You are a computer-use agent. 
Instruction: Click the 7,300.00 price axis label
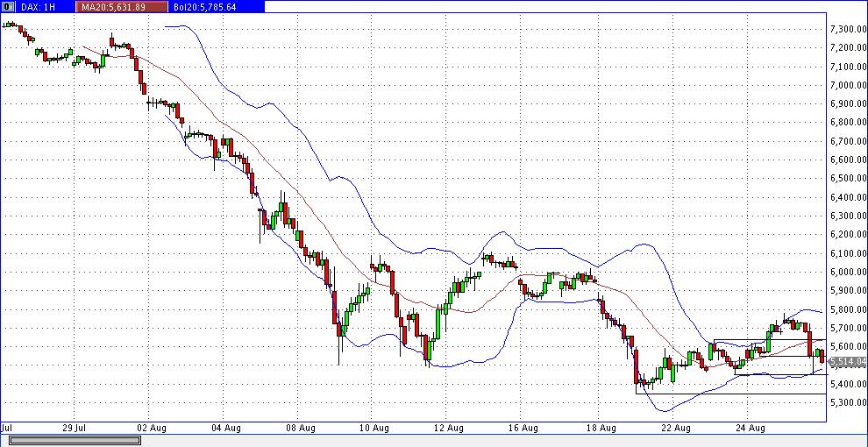848,29
